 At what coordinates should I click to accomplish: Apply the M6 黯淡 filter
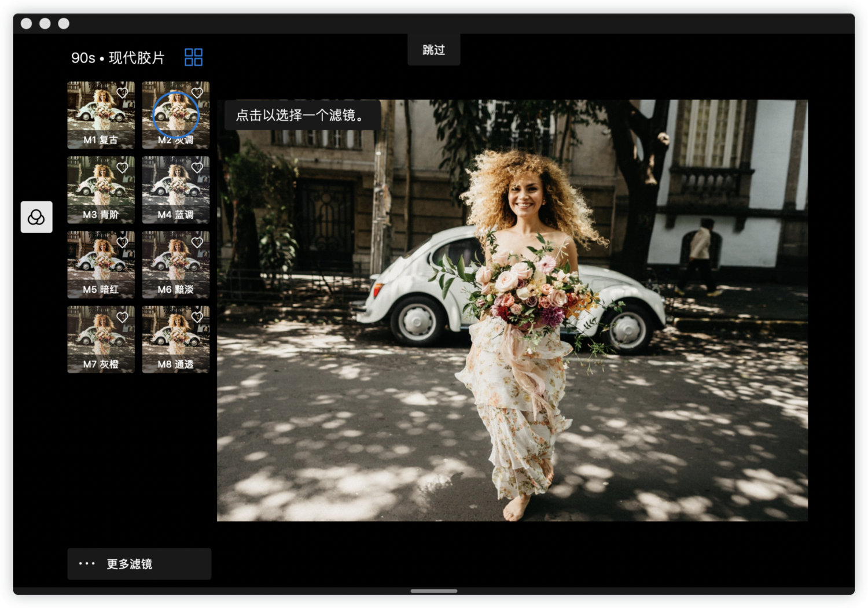coord(176,264)
